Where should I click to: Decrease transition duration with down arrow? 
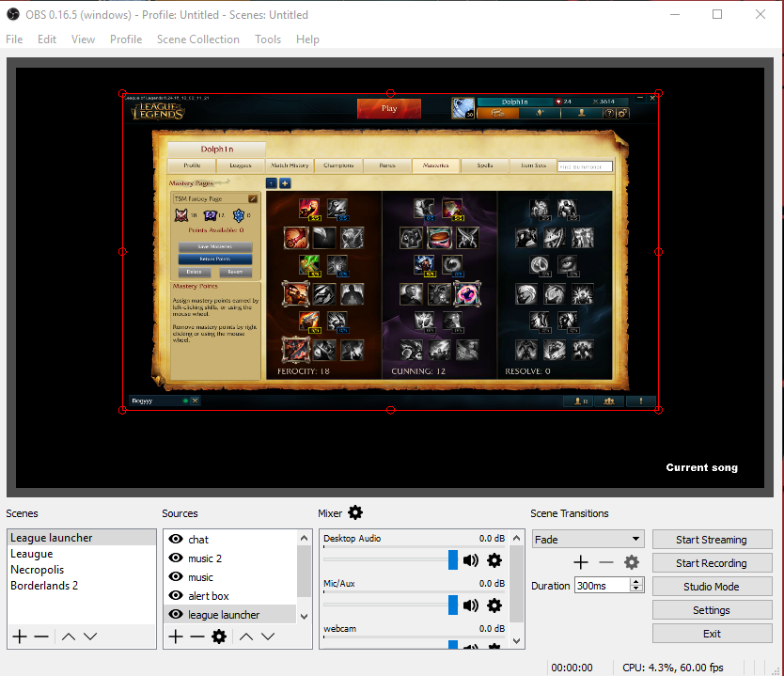tap(636, 589)
